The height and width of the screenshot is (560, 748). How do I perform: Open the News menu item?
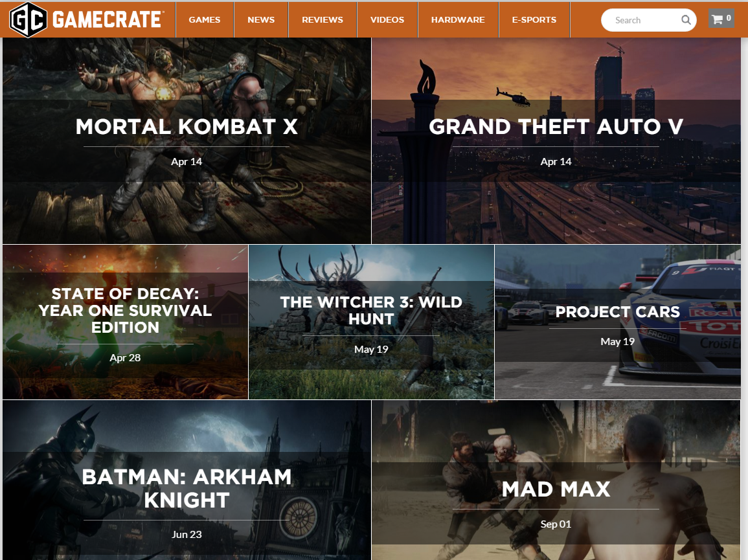pos(261,19)
